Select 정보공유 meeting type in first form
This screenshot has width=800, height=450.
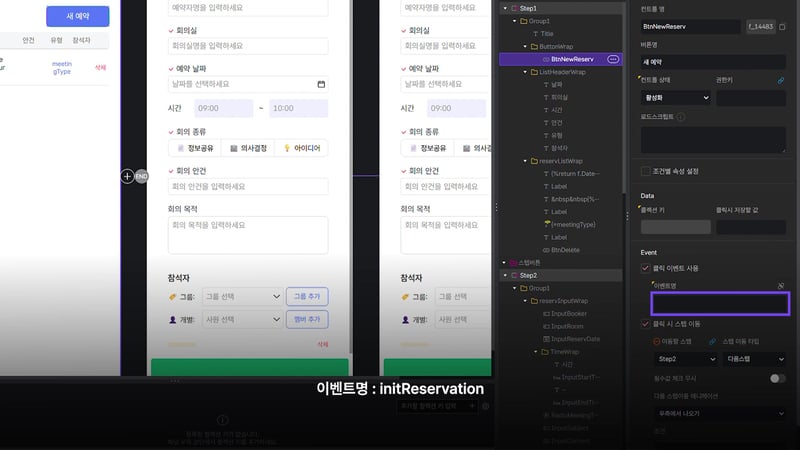click(195, 148)
